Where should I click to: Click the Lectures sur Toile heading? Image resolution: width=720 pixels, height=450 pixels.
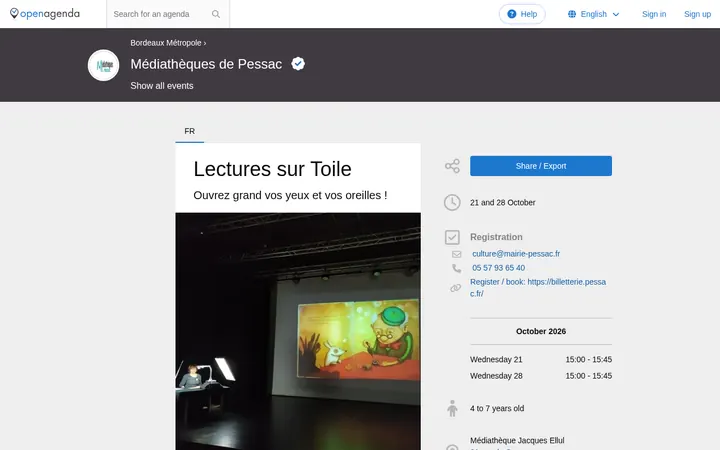coord(272,169)
